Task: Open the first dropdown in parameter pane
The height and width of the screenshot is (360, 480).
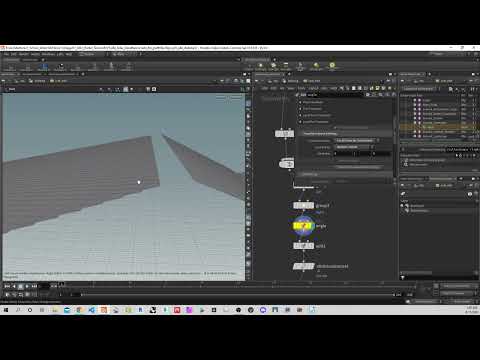Action: (357, 140)
